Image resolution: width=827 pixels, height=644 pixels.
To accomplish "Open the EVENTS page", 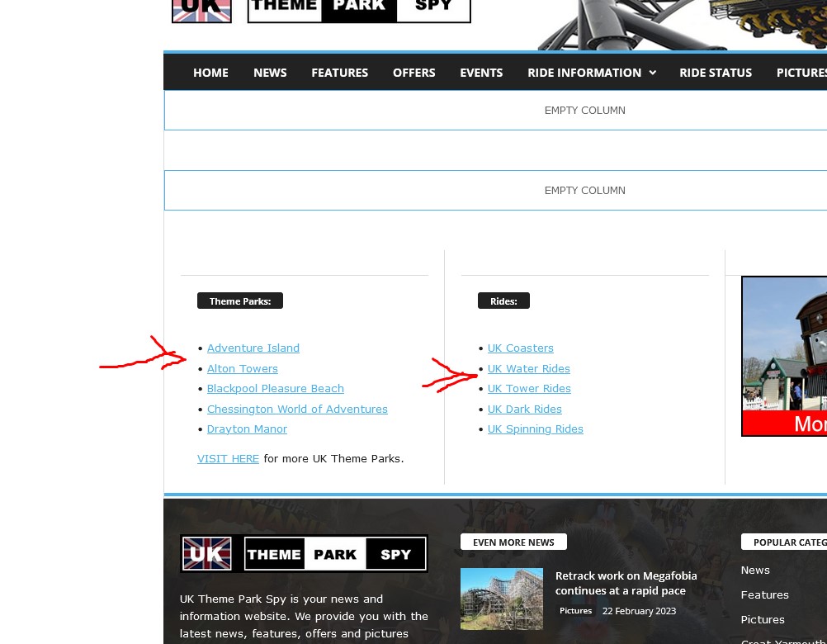I will click(481, 73).
